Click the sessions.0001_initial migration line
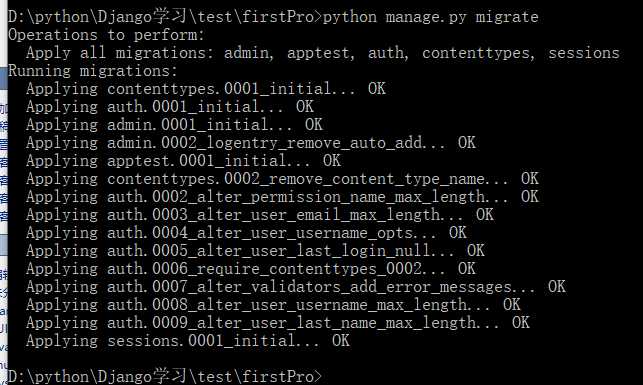The height and width of the screenshot is (385, 643). coord(188,341)
